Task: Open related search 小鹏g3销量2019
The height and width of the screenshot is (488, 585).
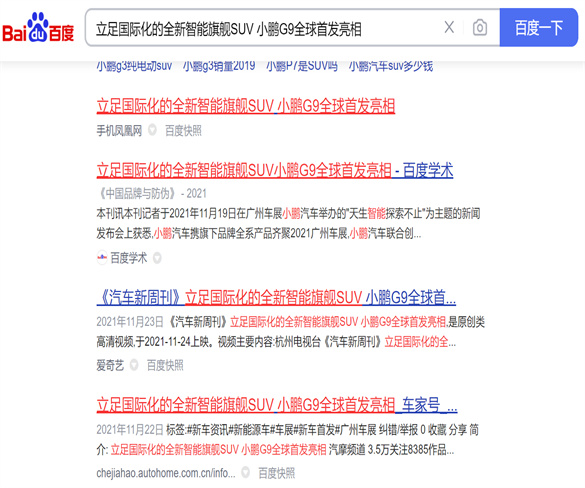Action: pos(219,66)
